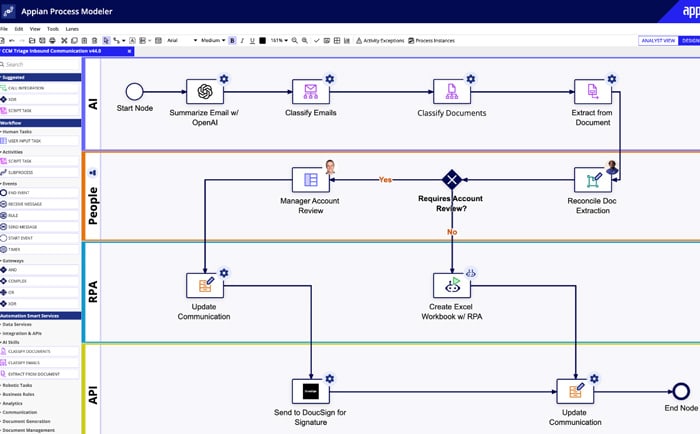
Task: Select TIMER event palette item
Action: click(x=40, y=250)
